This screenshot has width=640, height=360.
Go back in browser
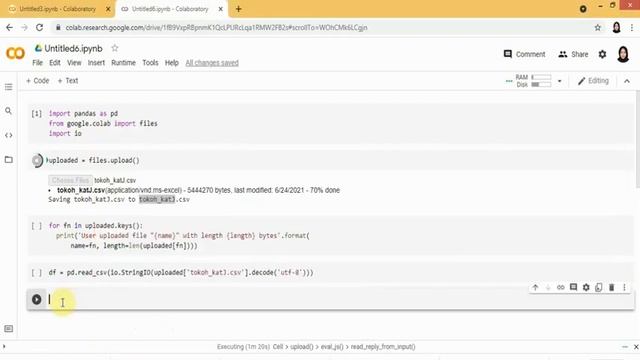point(9,27)
